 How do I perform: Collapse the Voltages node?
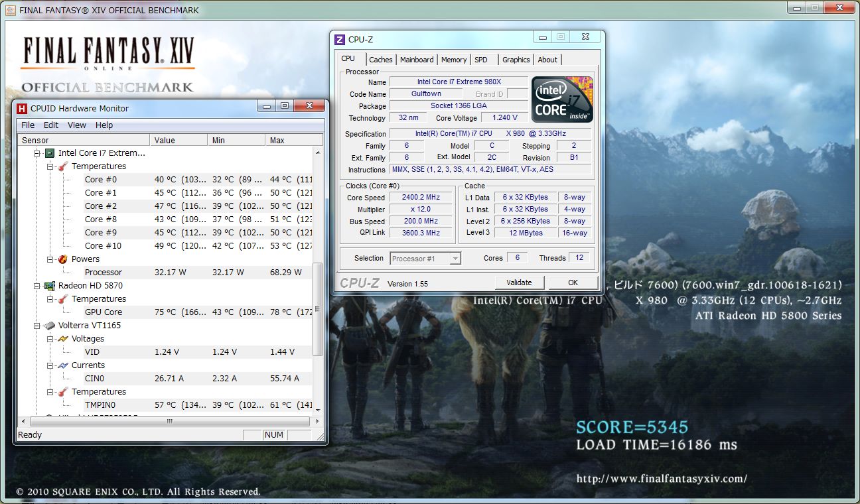coord(50,339)
